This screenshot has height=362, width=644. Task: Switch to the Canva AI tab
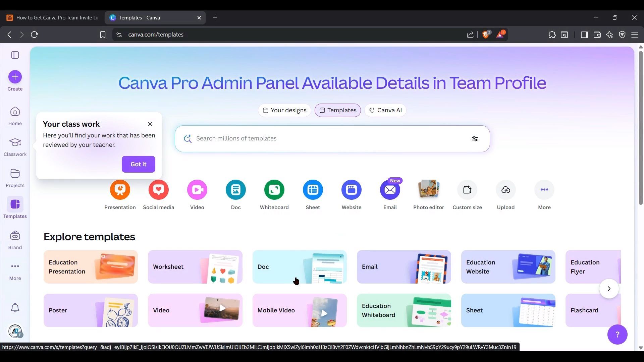click(385, 110)
